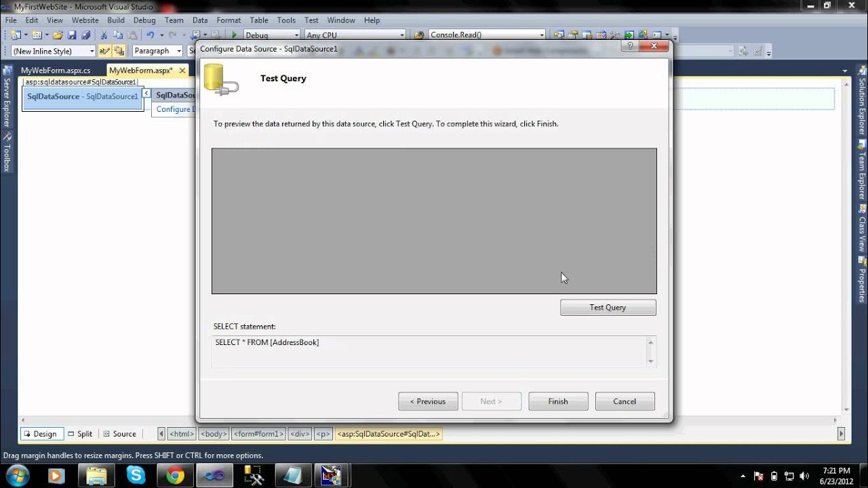Select the <body> tag breadcrumb

pos(214,434)
